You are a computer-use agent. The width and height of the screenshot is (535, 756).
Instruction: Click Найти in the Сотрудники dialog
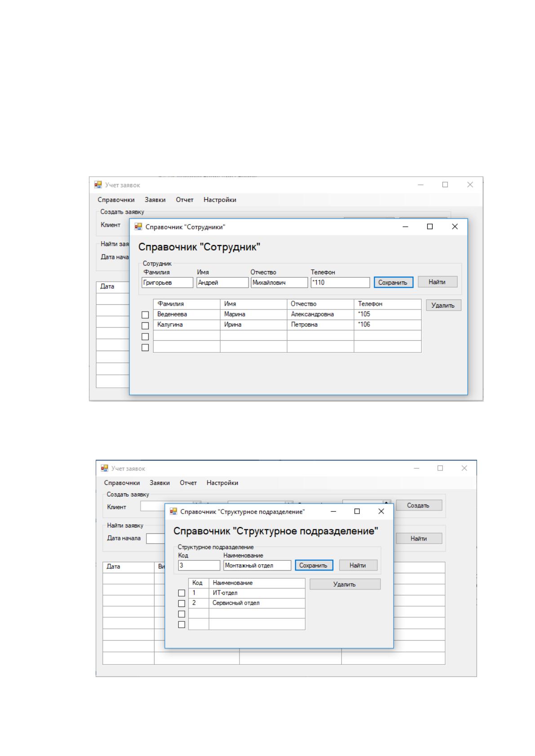[437, 282]
